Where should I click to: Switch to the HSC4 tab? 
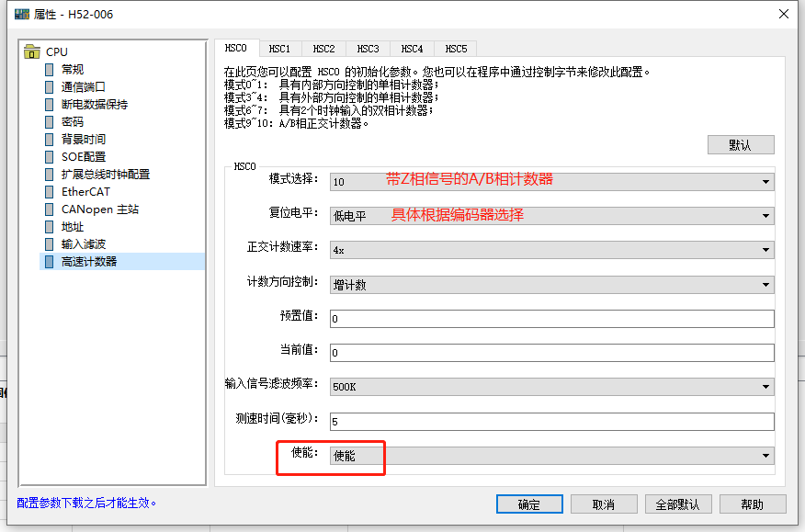pyautogui.click(x=413, y=49)
